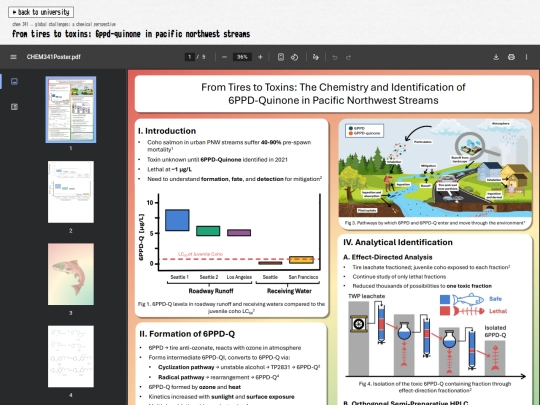Click the blue 'Safe' legend label
This screenshot has height=405, width=540.
(495, 299)
